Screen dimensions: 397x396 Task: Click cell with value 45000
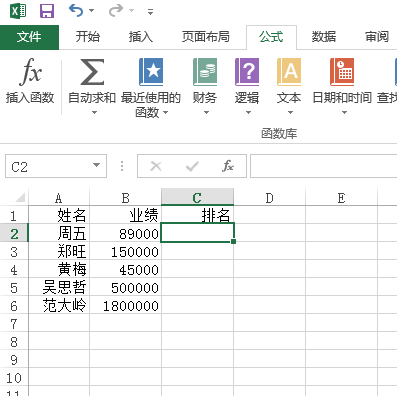[125, 269]
